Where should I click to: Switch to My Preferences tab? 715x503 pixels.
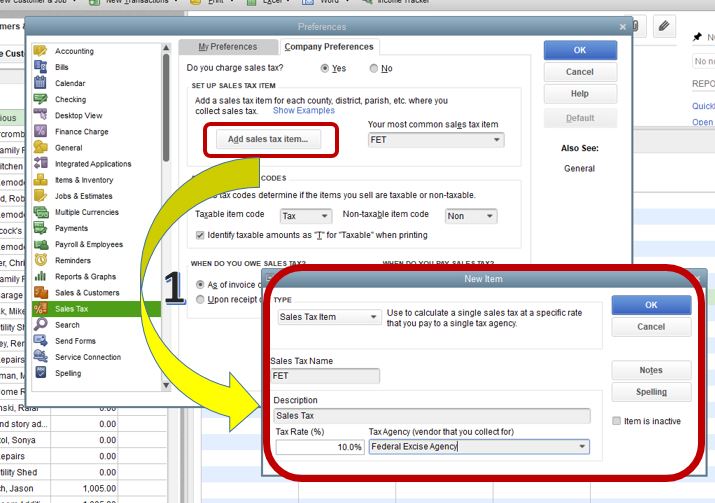tap(228, 47)
